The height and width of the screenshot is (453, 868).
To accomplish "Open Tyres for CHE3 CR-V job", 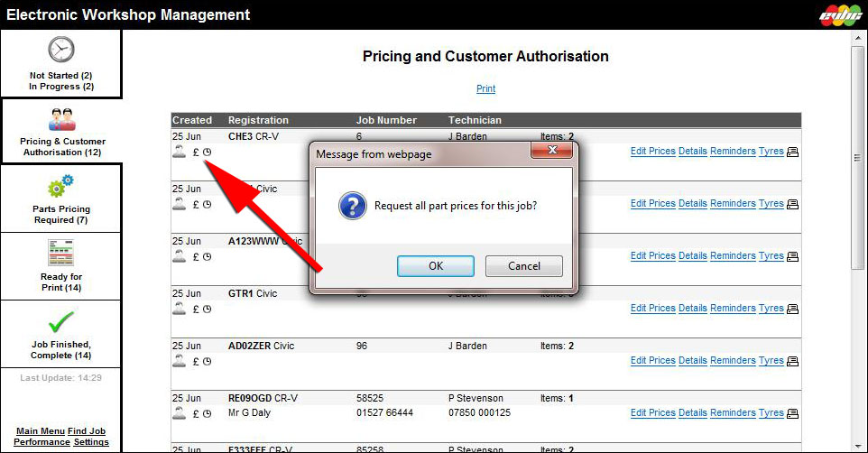I will pyautogui.click(x=771, y=152).
